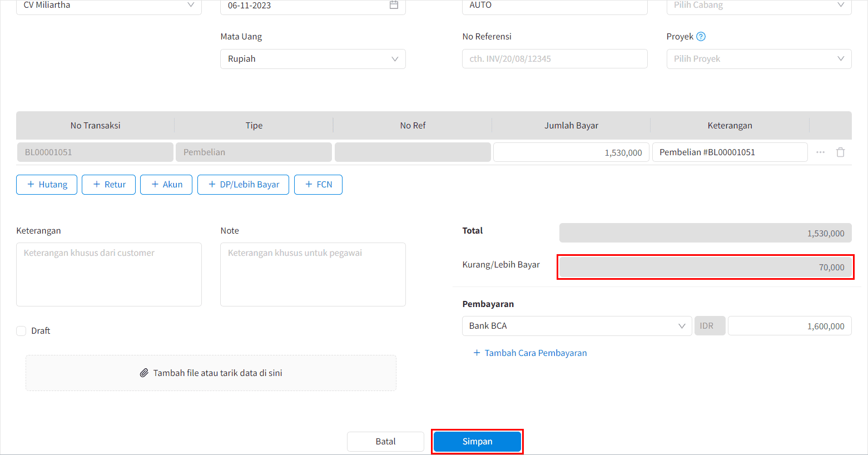Click the Note employee text area
This screenshot has width=868, height=455.
313,274
